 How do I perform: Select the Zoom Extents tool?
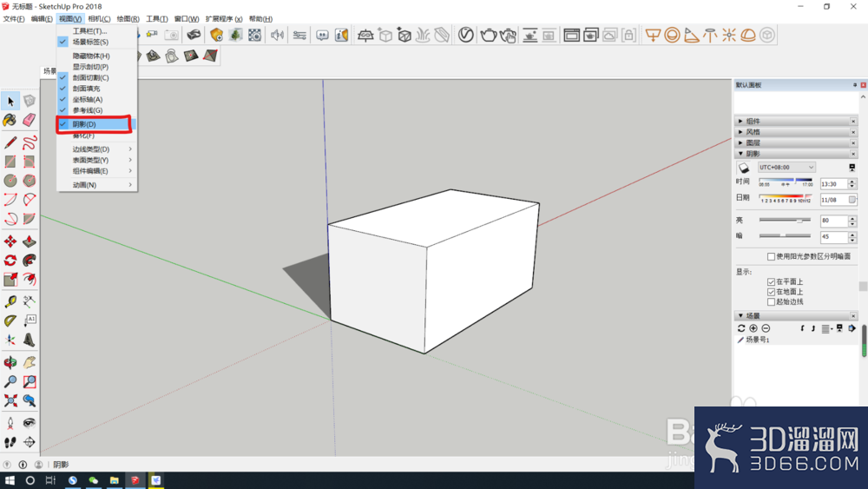(10, 400)
